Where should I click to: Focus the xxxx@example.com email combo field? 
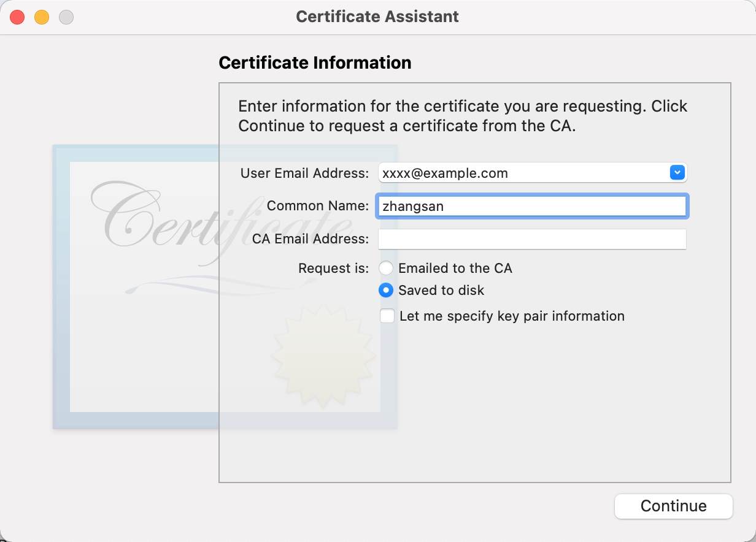[x=532, y=173]
